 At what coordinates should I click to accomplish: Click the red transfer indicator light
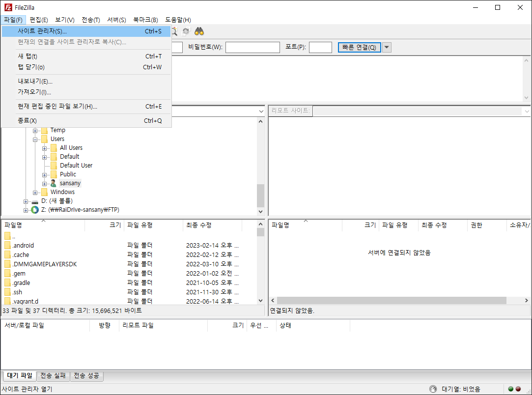tap(518, 389)
